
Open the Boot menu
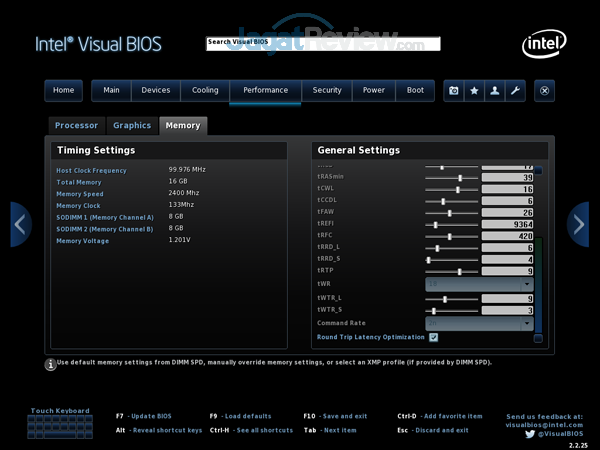415,90
